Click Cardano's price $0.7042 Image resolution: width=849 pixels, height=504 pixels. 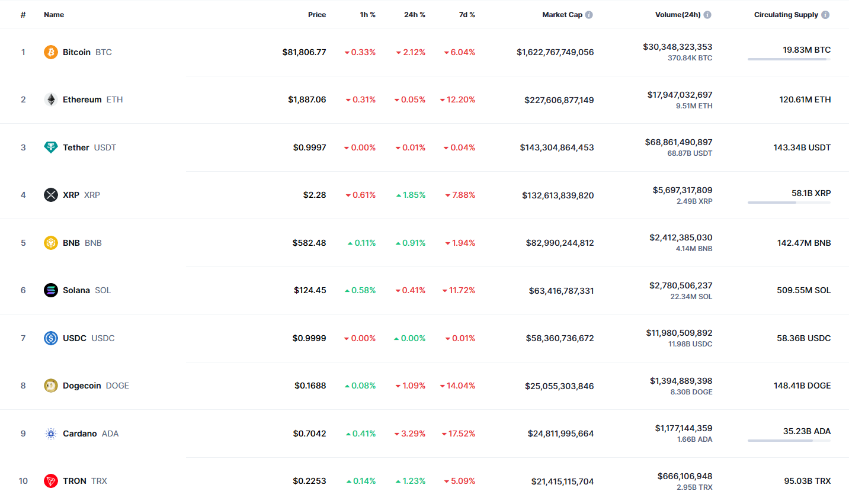point(309,434)
